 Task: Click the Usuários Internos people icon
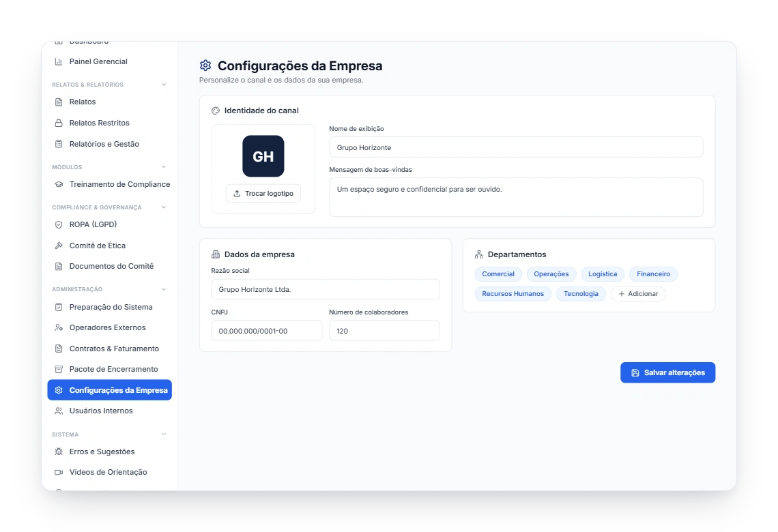59,411
